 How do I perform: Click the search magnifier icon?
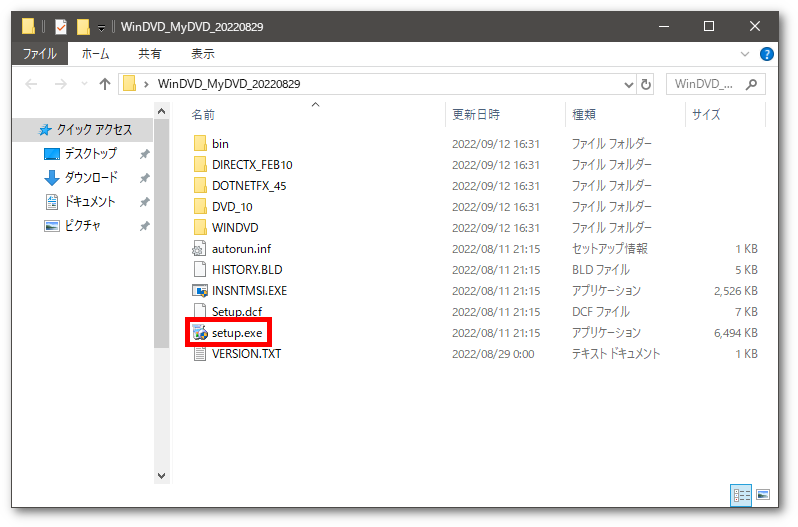[751, 84]
